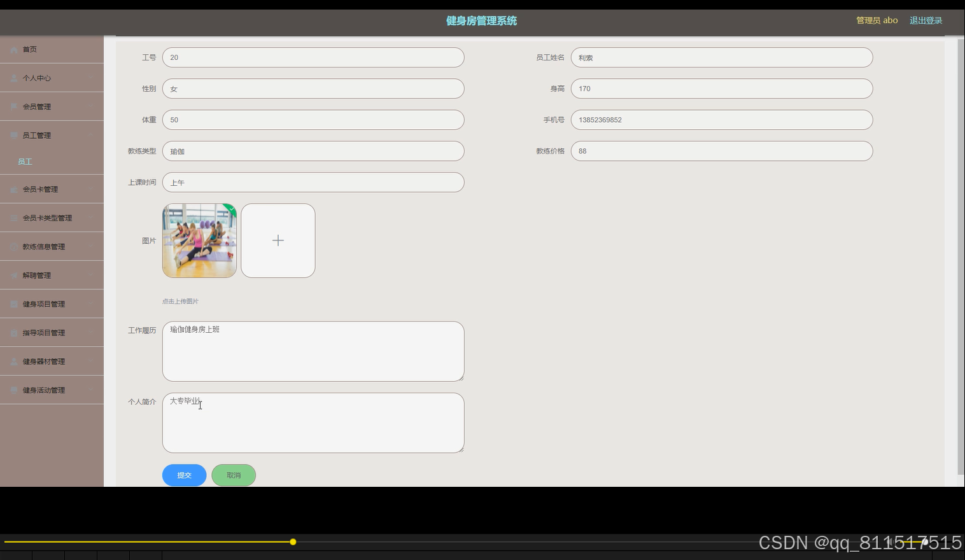The height and width of the screenshot is (560, 965).
Task: Click the person icon beside 个人中心
Action: point(14,78)
